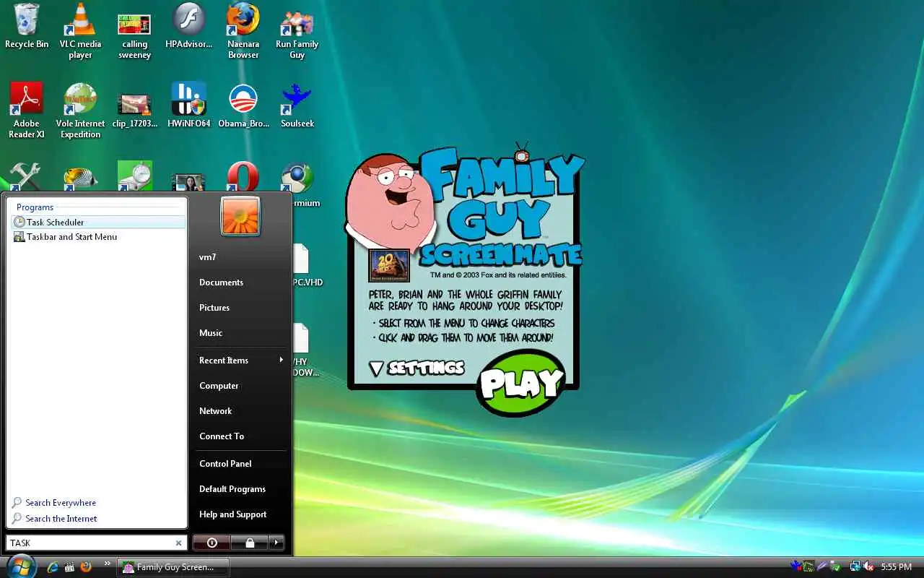Open Taskbar and Start Menu result
This screenshot has height=578, width=924.
click(x=98, y=236)
